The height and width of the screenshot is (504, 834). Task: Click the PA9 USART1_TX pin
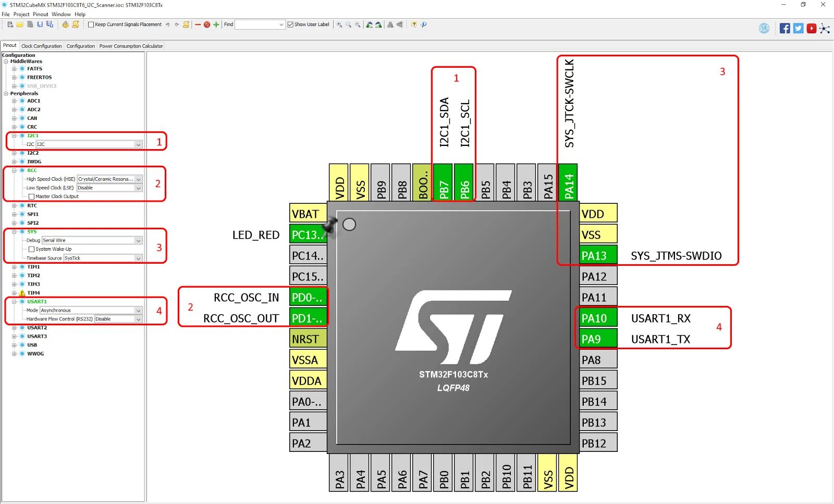pos(598,339)
